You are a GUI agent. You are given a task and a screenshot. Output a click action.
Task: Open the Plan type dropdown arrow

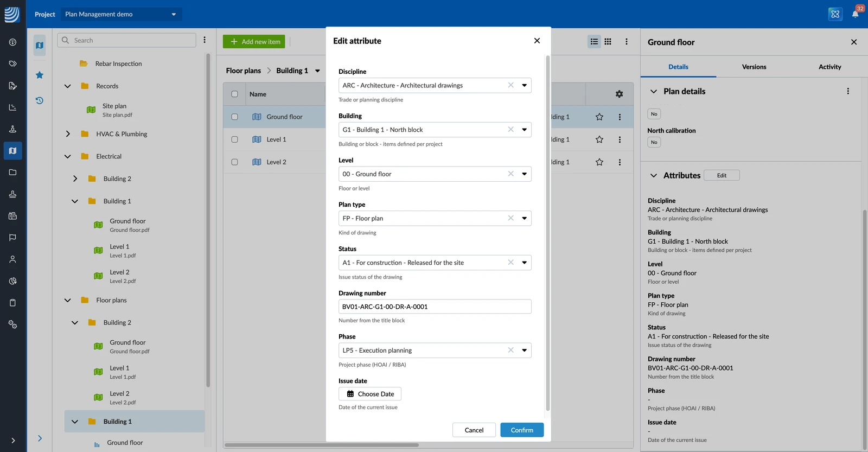tap(525, 219)
